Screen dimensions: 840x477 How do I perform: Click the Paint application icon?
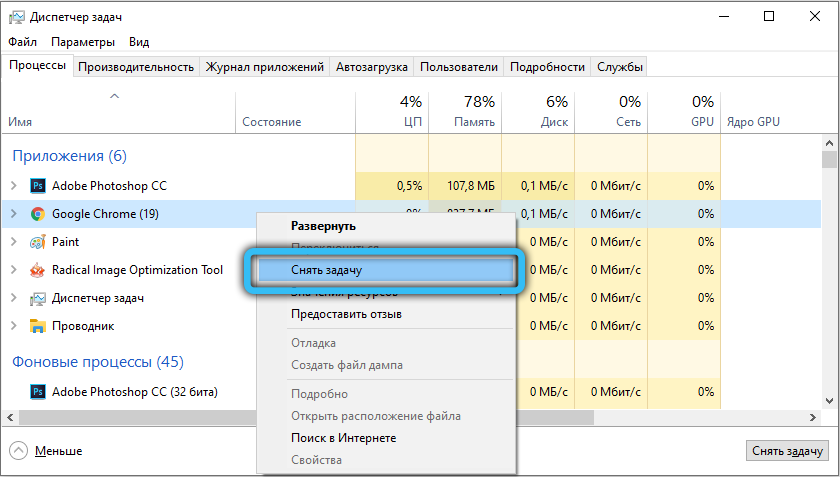click(x=38, y=242)
